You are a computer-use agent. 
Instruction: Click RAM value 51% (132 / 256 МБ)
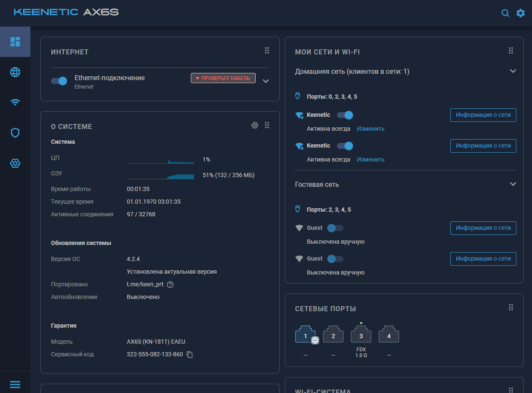click(229, 175)
